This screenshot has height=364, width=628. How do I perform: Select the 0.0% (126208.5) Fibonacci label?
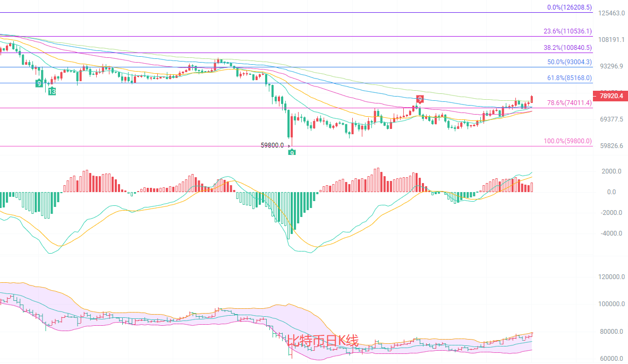(569, 8)
